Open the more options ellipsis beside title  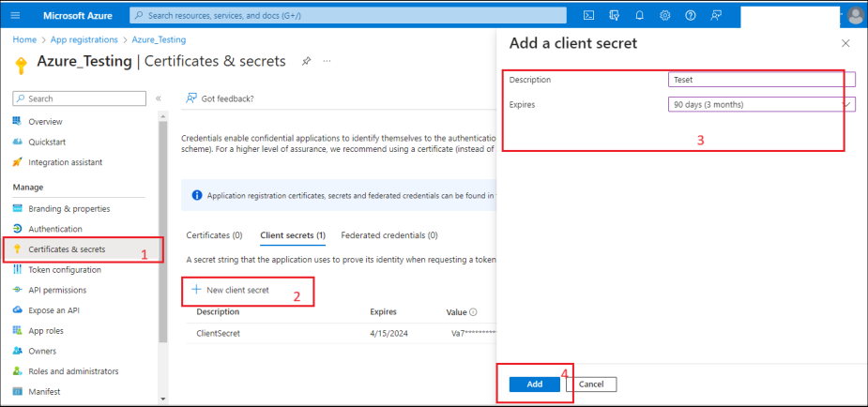point(327,61)
